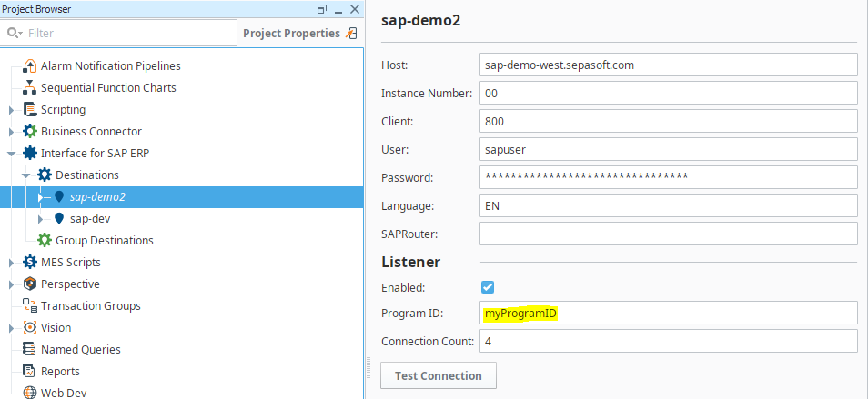Click the Transaction Groups icon
This screenshot has height=399, width=868.
point(30,306)
